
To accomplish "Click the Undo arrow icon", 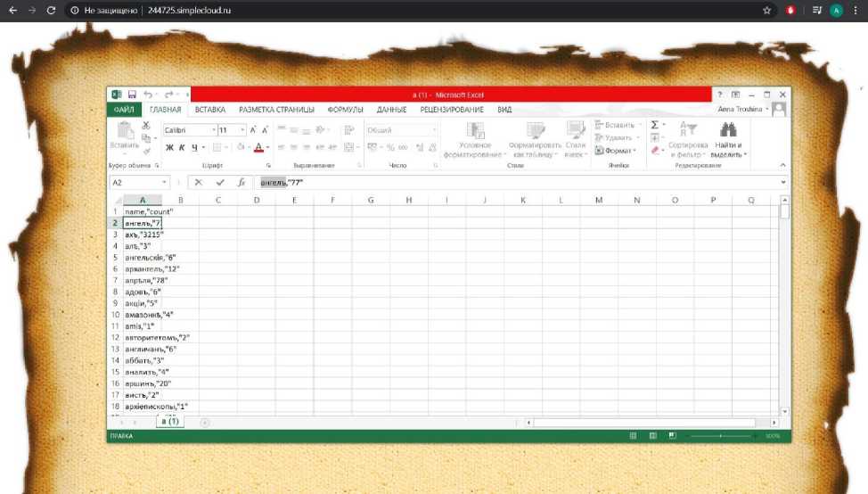I will click(x=148, y=95).
